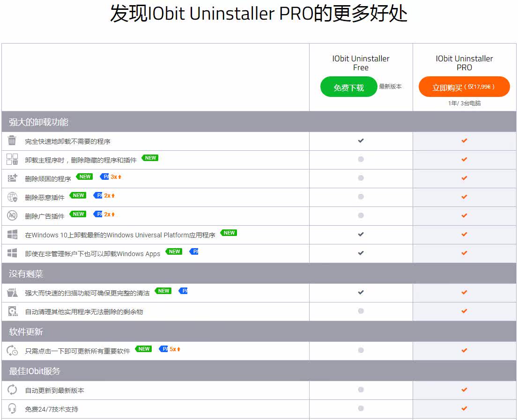Click the Windows 10 icon for Universal Platform row
The image size is (518, 420).
point(12,235)
